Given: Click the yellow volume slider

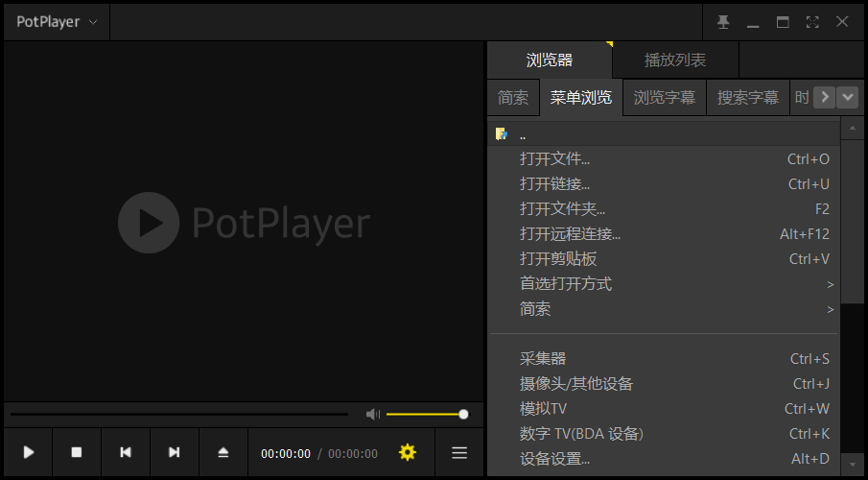Looking at the screenshot, I should pyautogui.click(x=427, y=414).
